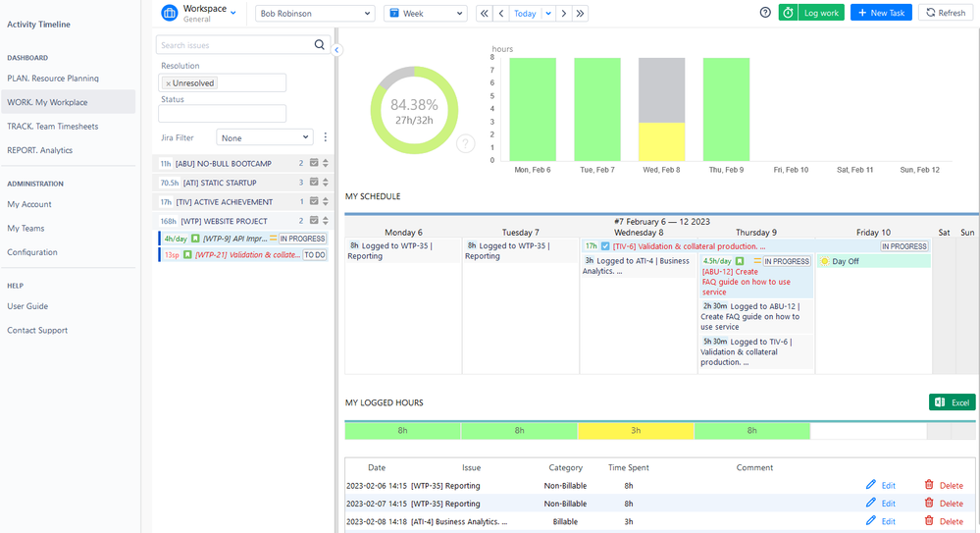Click 3h Logged to ATI-4 Business Analytics
This screenshot has height=533, width=980.
tap(638, 266)
